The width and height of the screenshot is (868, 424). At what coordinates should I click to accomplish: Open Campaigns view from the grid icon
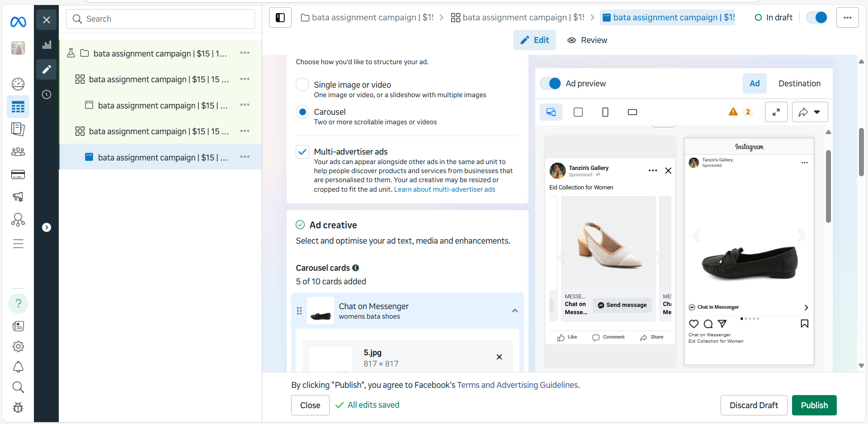tap(18, 107)
